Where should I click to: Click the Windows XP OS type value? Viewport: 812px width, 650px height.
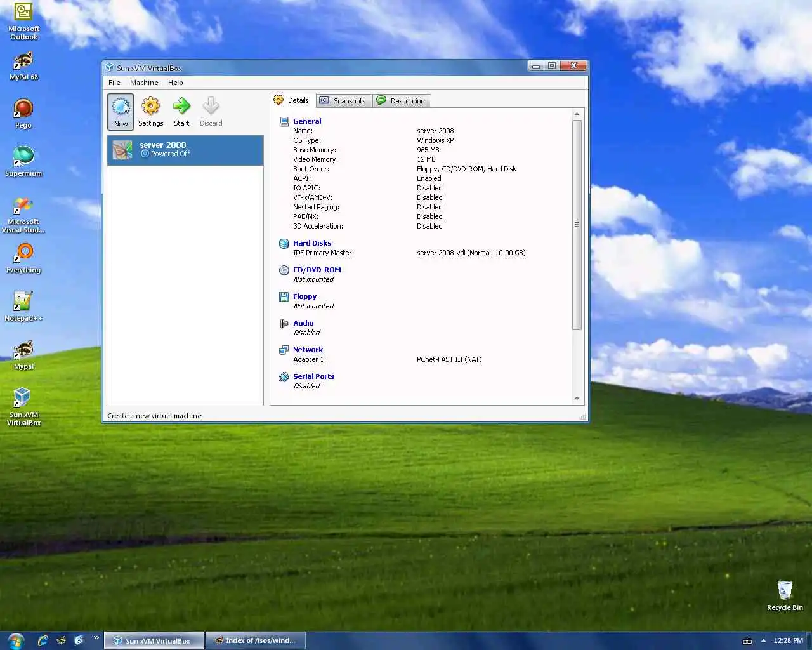point(435,140)
